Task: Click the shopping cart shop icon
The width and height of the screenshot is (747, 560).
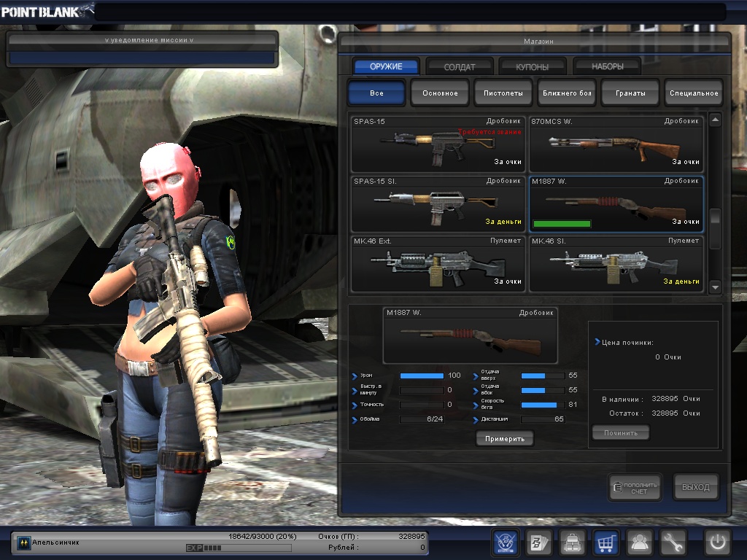Action: click(x=605, y=542)
